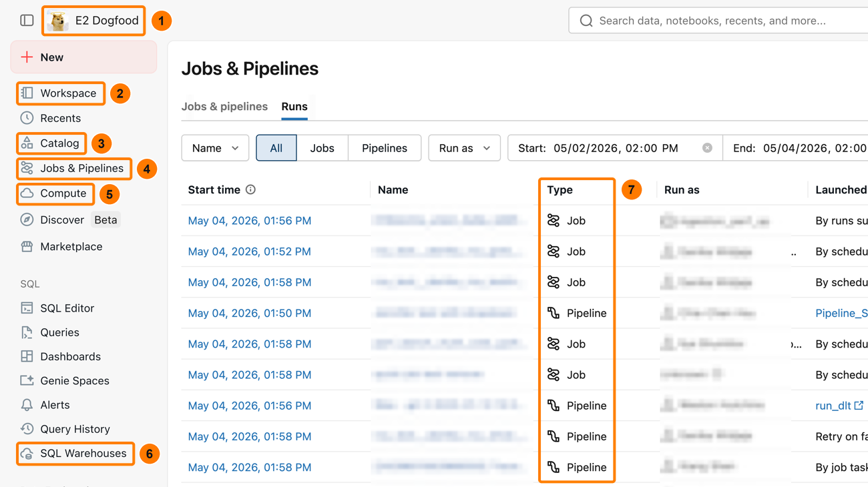The width and height of the screenshot is (868, 487).
Task: Open the May 04, 2026, 01:50 PM run
Action: (x=250, y=313)
